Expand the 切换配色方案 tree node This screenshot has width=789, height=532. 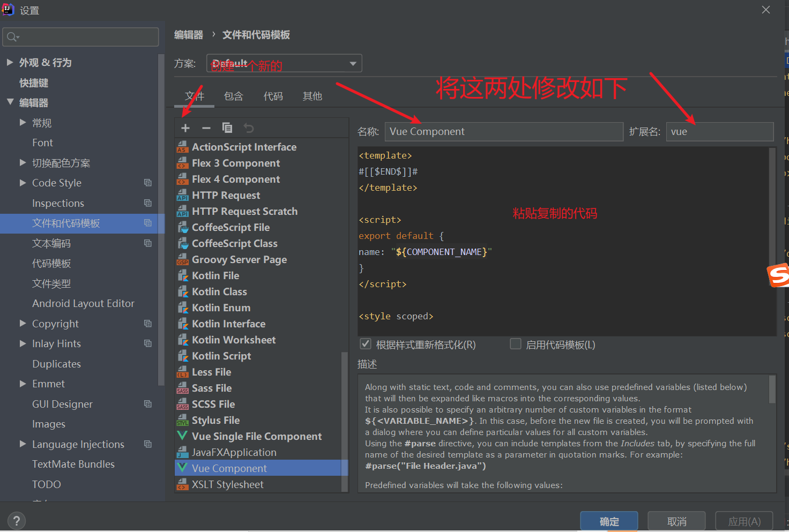[x=23, y=162]
